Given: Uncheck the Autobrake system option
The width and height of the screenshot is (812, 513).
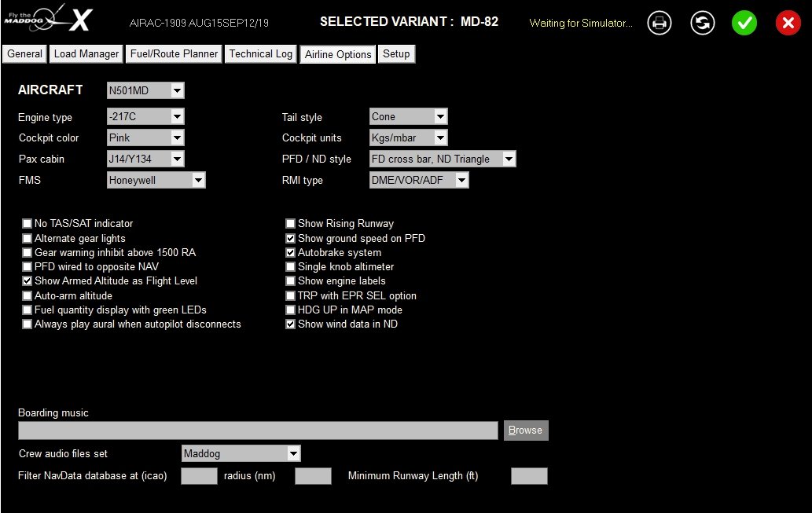Looking at the screenshot, I should pyautogui.click(x=291, y=253).
